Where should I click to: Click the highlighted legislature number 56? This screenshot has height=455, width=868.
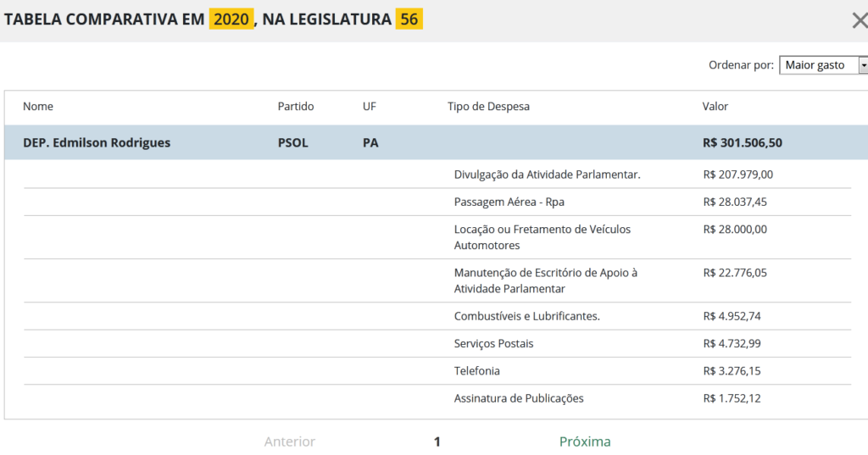tap(409, 19)
